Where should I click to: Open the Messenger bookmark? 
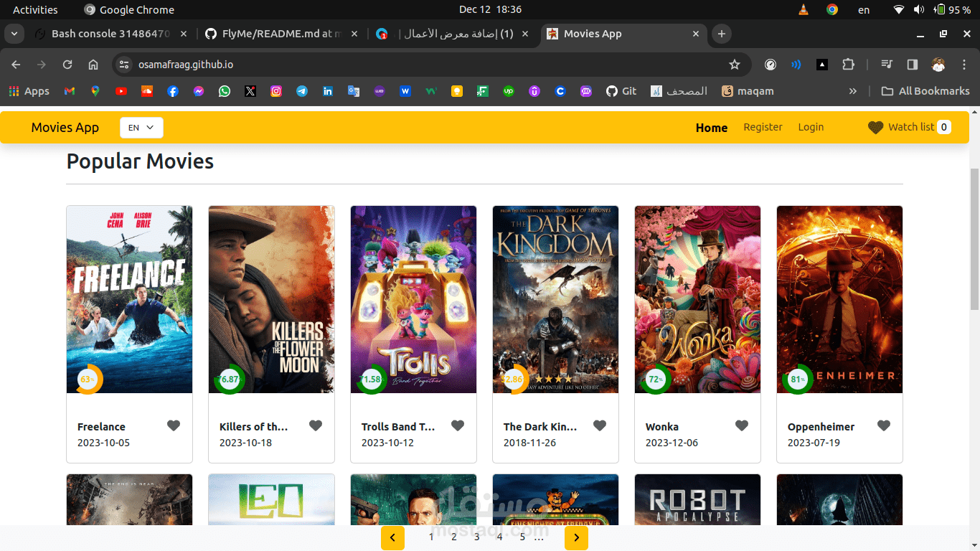pos(199,91)
